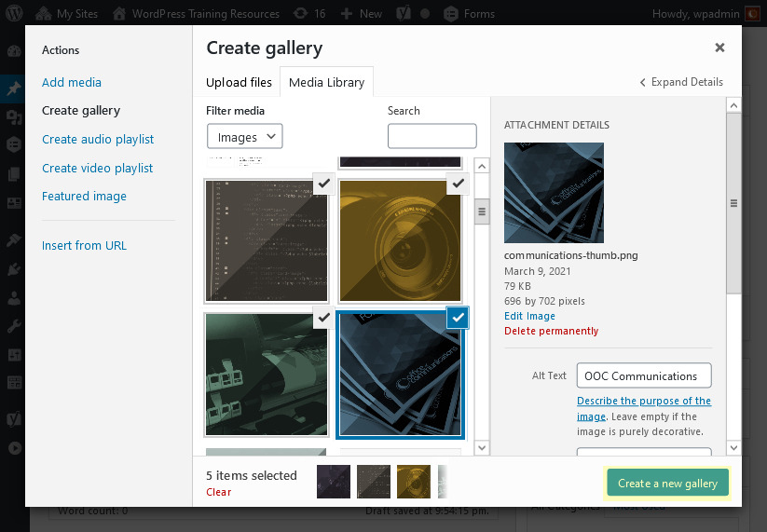Deselect the code editor thumbnail checkmark
Screen dimensions: 767x532
(323, 184)
